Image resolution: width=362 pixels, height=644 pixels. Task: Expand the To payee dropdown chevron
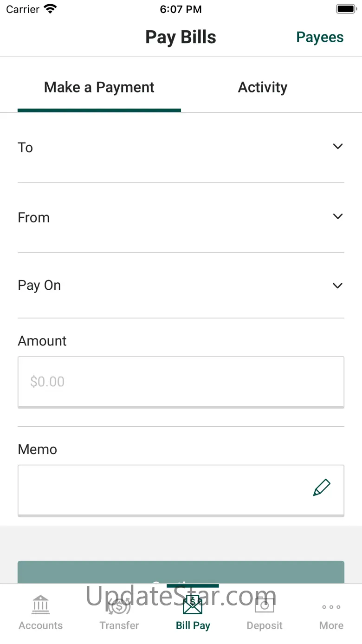coord(338,147)
